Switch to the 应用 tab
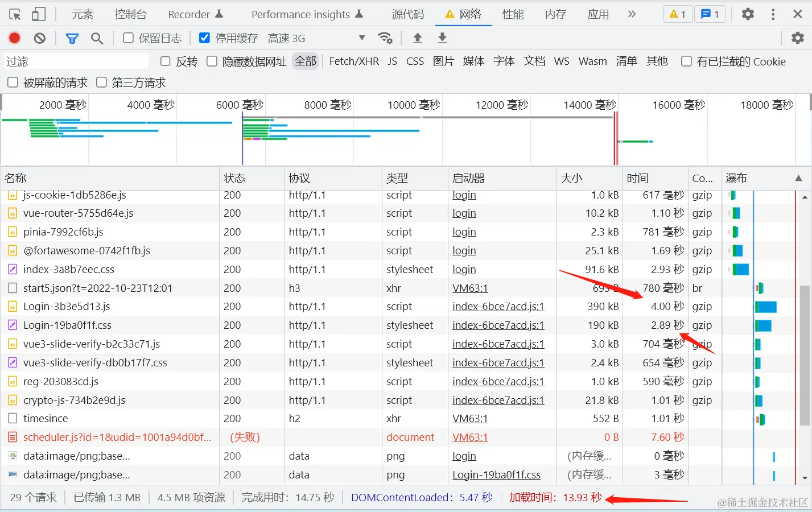 click(x=598, y=14)
